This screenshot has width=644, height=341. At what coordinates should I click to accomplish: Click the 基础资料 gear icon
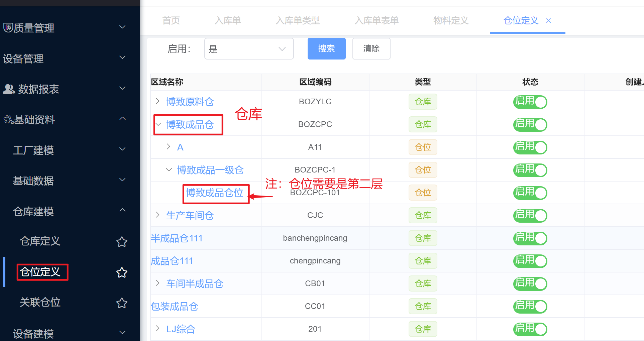[8, 119]
